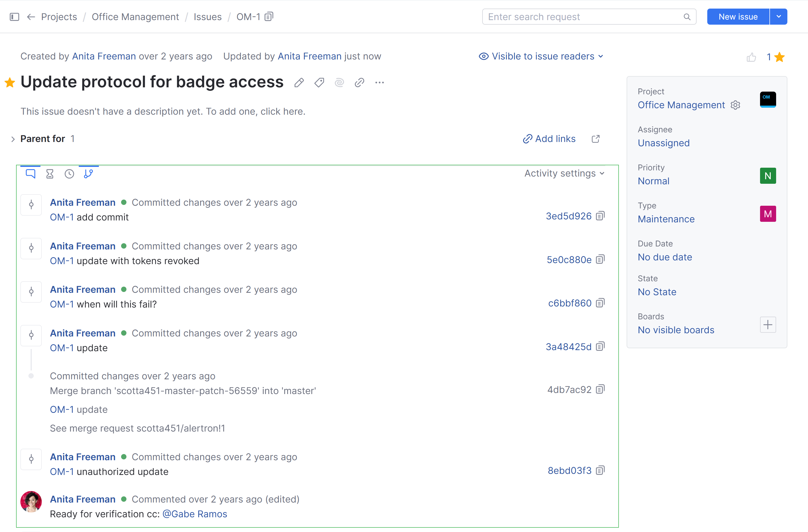
Task: Click the New issue button
Action: [738, 17]
